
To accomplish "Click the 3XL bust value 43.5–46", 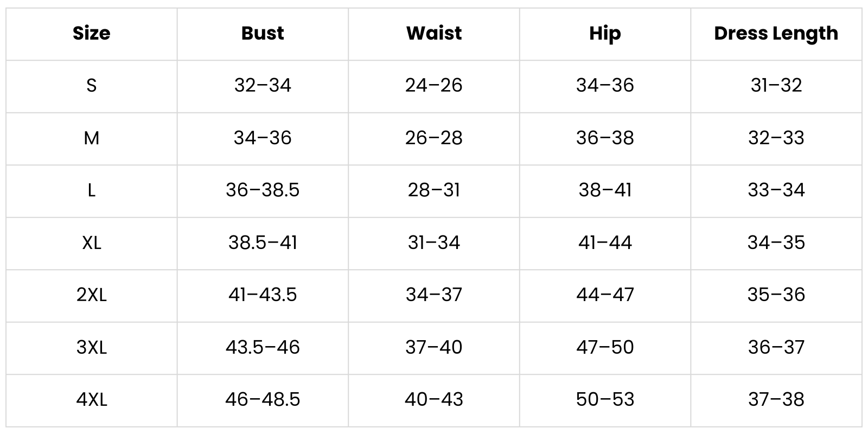I will [x=263, y=347].
